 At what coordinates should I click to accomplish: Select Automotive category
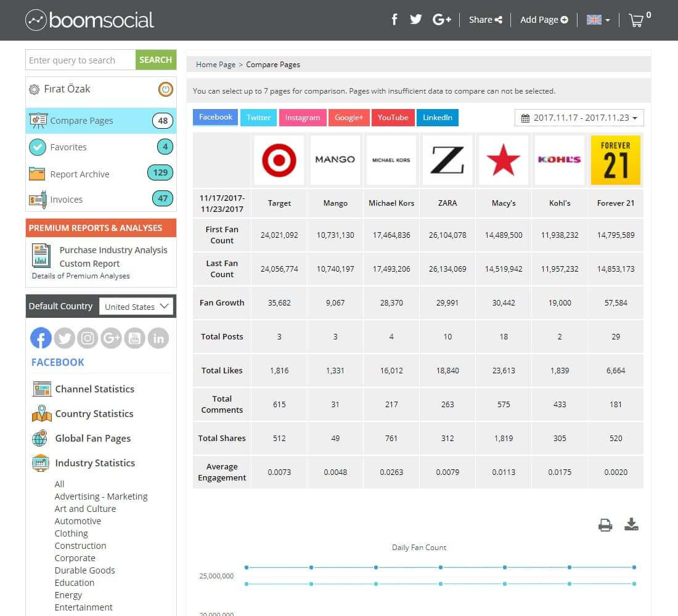pos(78,521)
